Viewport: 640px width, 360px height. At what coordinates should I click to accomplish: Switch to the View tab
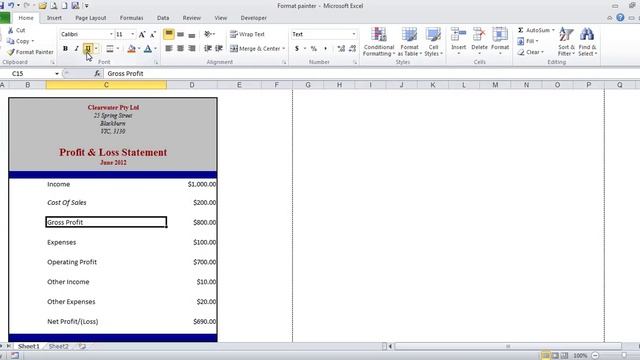tap(220, 18)
